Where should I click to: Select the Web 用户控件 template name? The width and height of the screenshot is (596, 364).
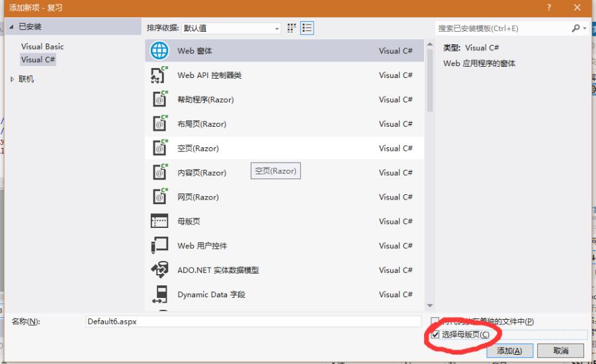pos(202,246)
